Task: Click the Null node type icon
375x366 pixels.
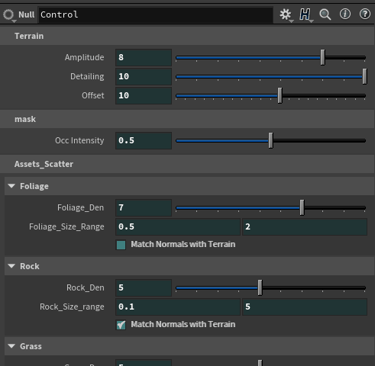Action: pyautogui.click(x=8, y=14)
